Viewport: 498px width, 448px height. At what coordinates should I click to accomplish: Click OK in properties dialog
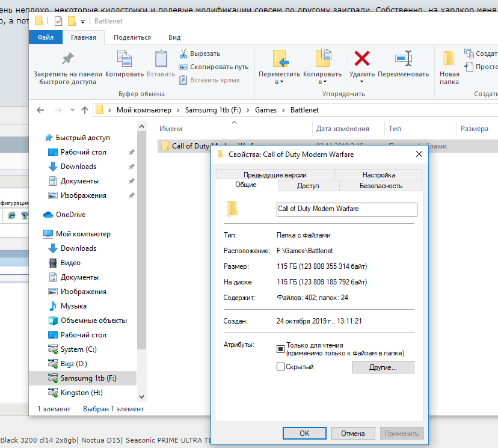pos(304,434)
